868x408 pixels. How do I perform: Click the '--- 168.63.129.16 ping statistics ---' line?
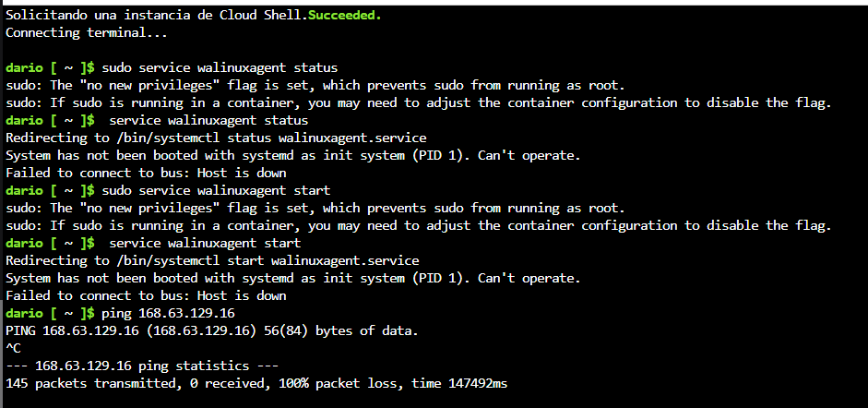click(x=142, y=366)
